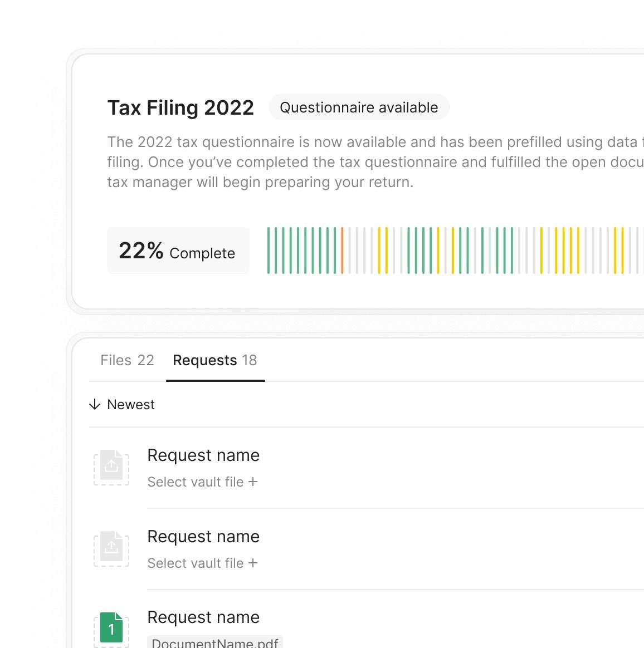Image resolution: width=644 pixels, height=648 pixels.
Task: Open the green file icon numbered 1
Action: 111,628
